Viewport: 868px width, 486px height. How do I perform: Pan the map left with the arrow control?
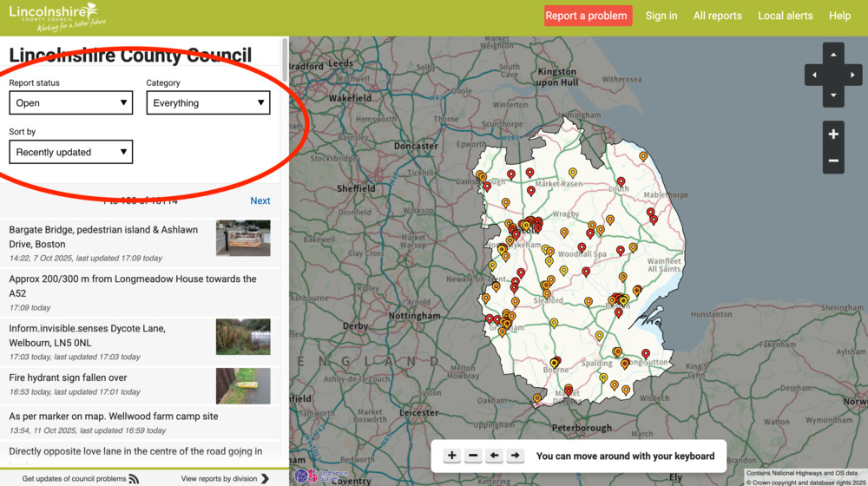(x=814, y=76)
